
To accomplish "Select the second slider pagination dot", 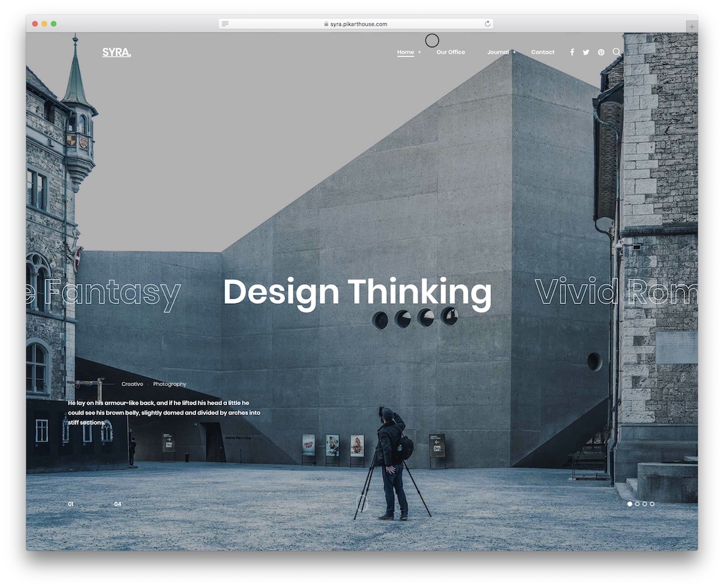I will tap(637, 504).
